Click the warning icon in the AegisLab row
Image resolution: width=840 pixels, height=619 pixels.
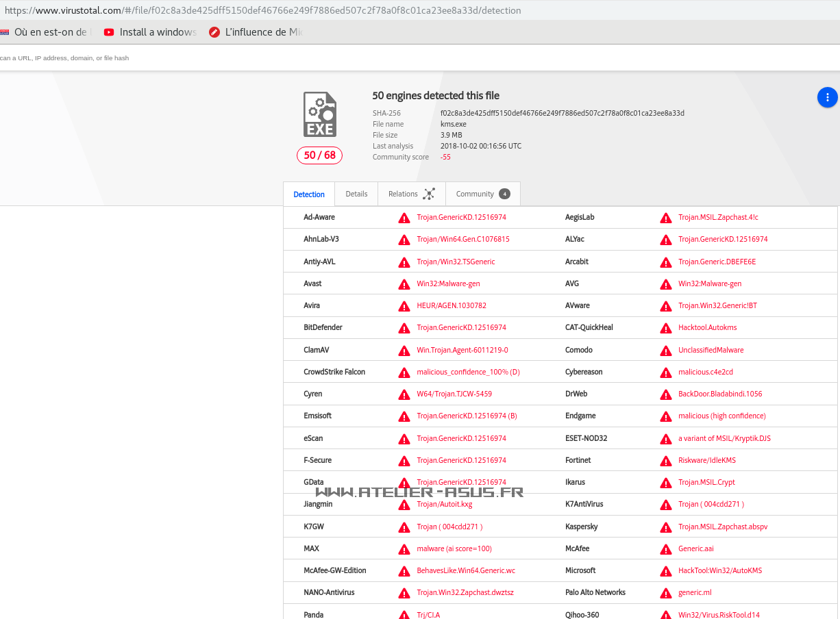pos(666,218)
